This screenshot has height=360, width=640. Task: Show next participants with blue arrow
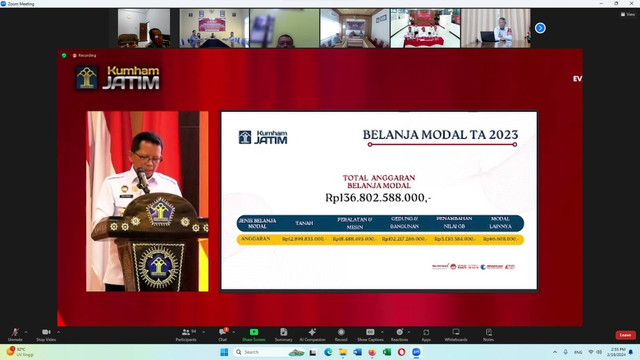[540, 28]
